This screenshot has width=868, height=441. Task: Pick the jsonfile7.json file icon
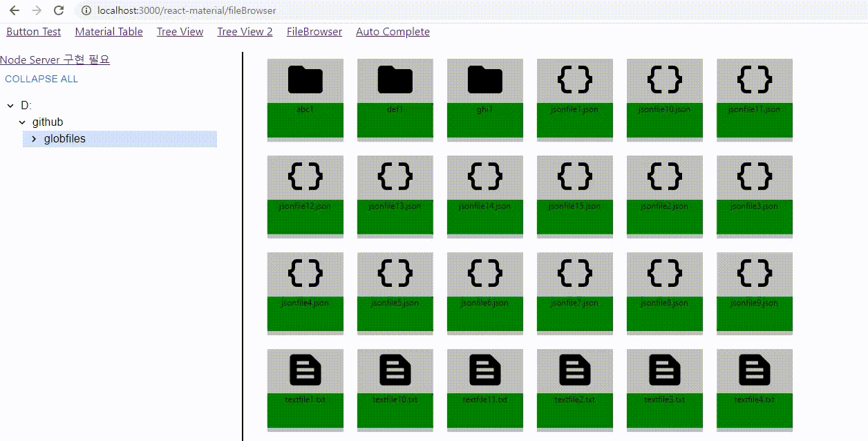pyautogui.click(x=575, y=273)
